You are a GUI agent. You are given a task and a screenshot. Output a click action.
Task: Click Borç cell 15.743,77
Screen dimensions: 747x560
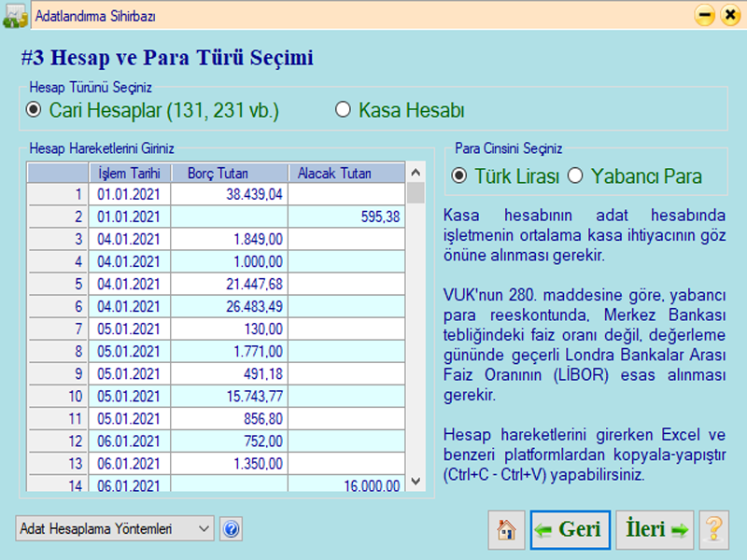coord(229,396)
